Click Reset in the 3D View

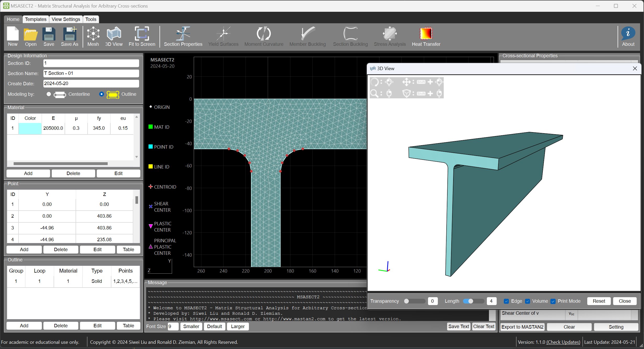(x=599, y=301)
